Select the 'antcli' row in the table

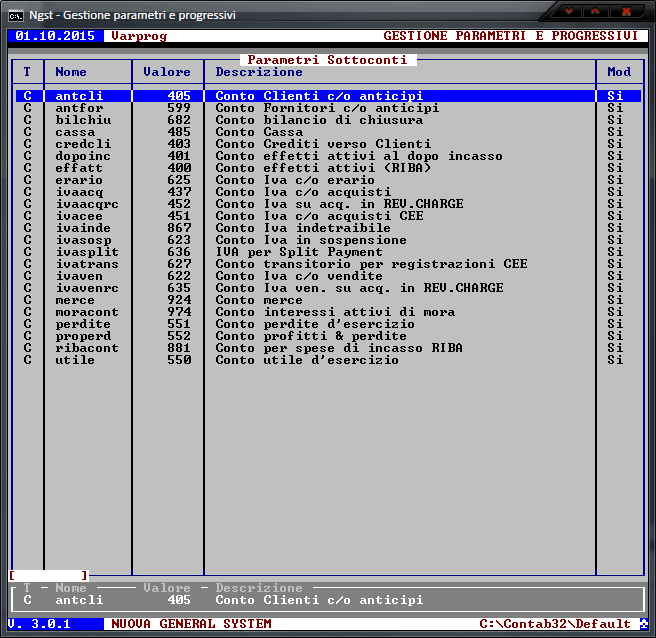click(x=79, y=96)
